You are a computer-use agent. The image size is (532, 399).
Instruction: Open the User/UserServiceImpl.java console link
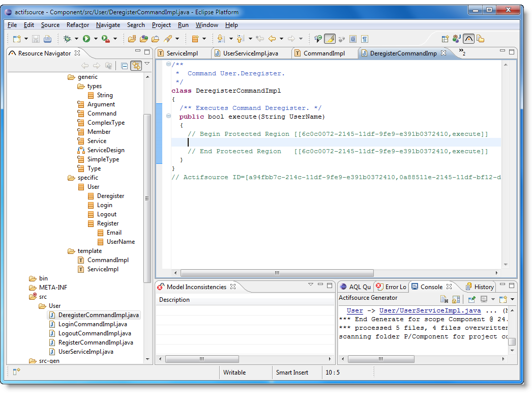click(x=430, y=310)
